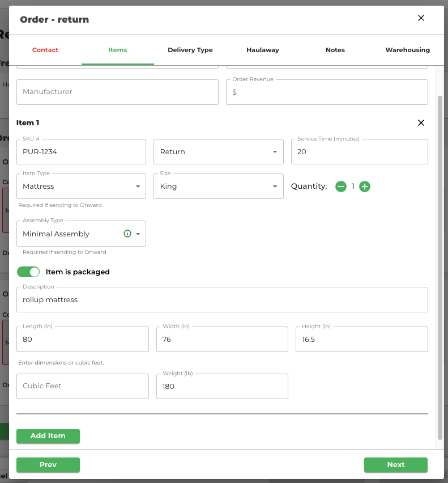Open the Size dropdown showing King
This screenshot has width=448, height=483.
(x=218, y=187)
